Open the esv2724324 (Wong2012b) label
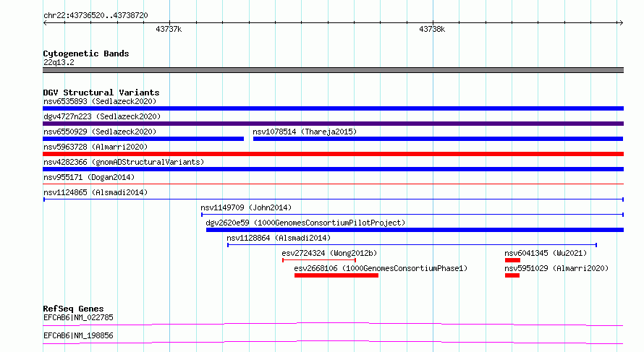The image size is (644, 352). tap(329, 253)
